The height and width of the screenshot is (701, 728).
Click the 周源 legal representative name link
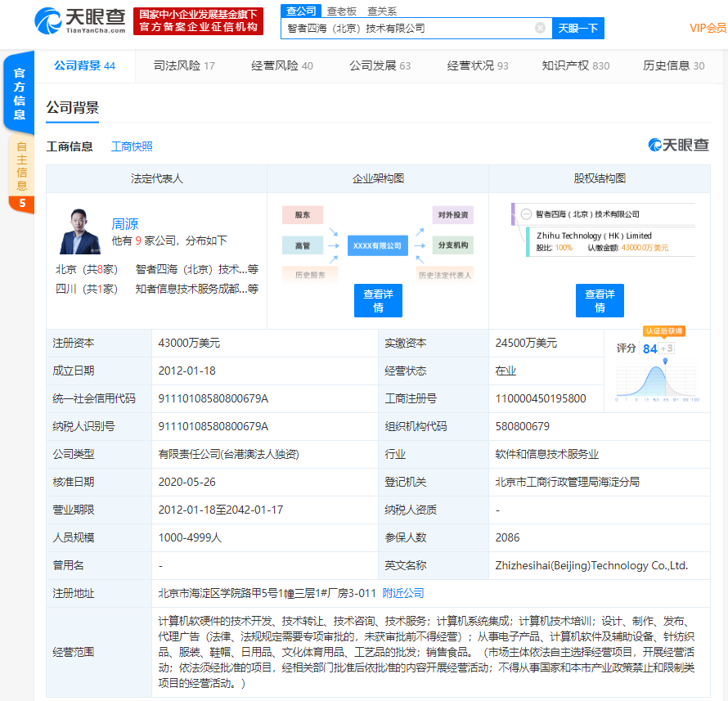(124, 223)
